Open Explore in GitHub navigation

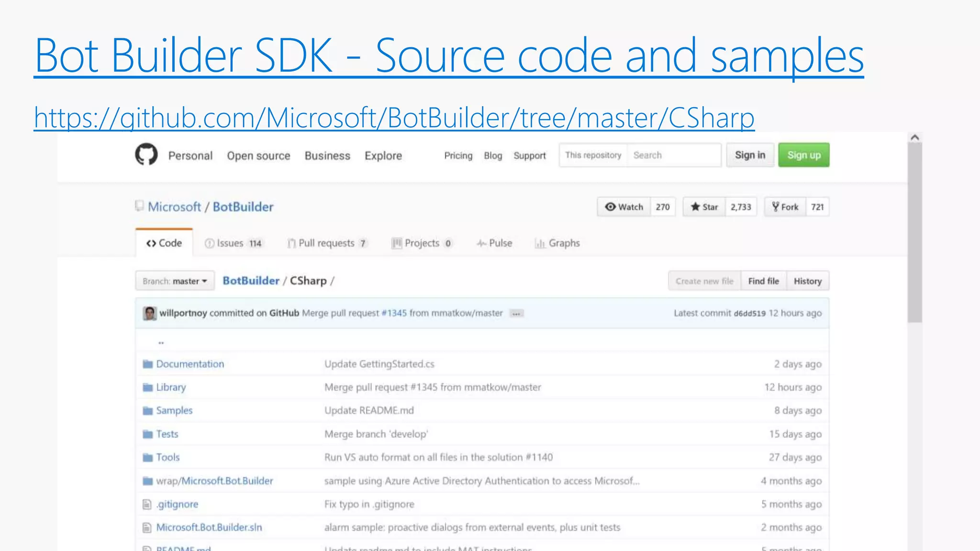[383, 155]
